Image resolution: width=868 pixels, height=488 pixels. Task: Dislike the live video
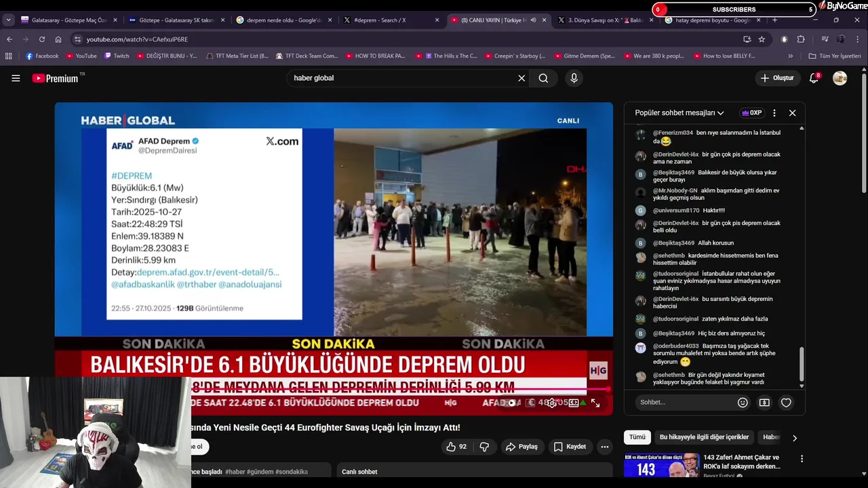(x=484, y=447)
